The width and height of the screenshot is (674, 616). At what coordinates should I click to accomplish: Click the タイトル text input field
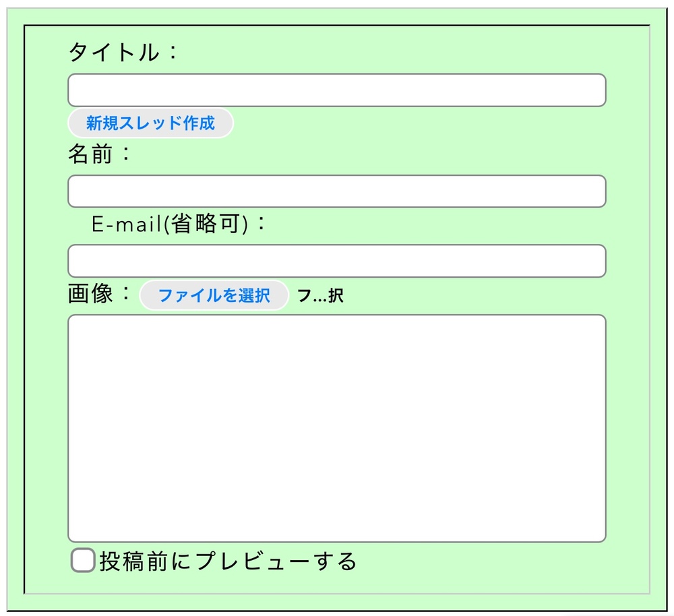(336, 90)
